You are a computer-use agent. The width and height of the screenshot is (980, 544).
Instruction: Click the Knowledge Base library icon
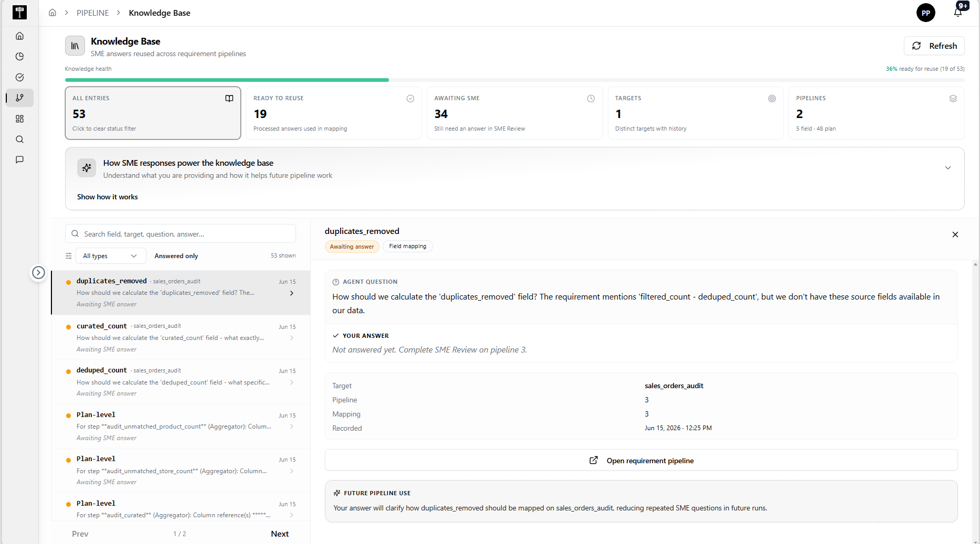click(x=75, y=46)
